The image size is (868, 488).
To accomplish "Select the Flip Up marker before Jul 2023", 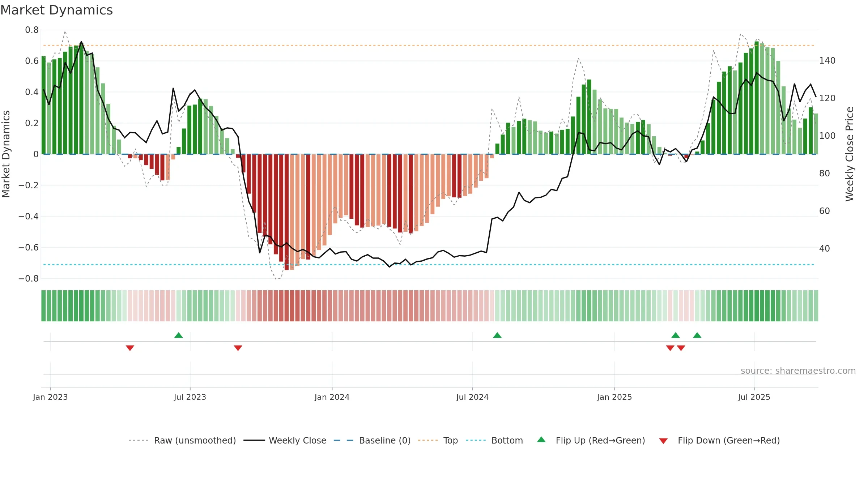I will [x=179, y=335].
